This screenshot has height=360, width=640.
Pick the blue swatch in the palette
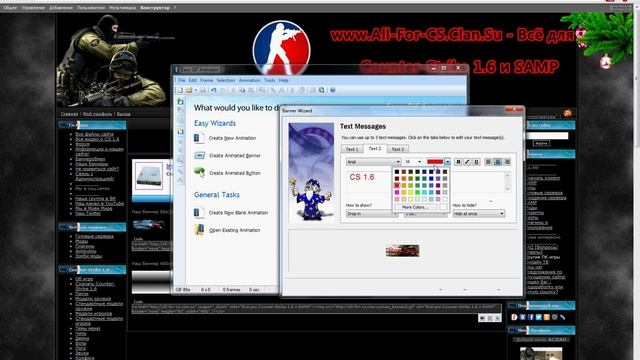[x=431, y=178]
